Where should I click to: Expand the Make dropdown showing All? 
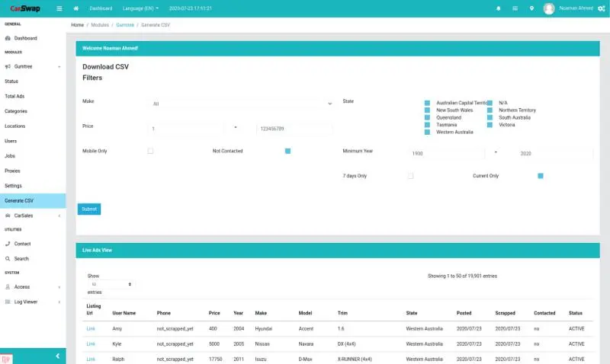tap(241, 104)
